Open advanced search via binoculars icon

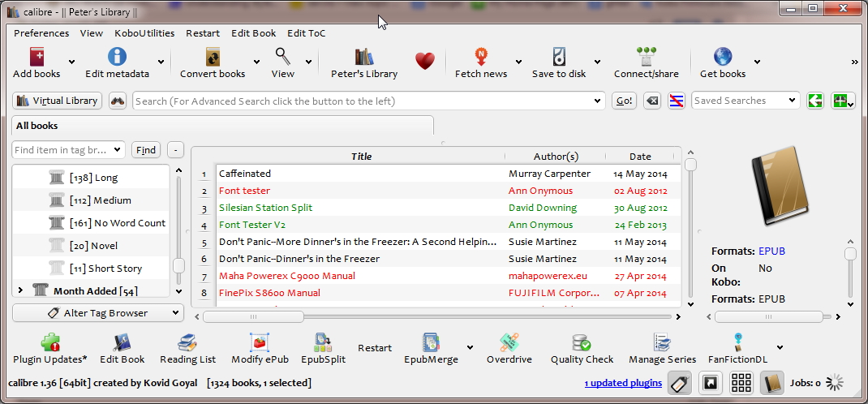[118, 101]
